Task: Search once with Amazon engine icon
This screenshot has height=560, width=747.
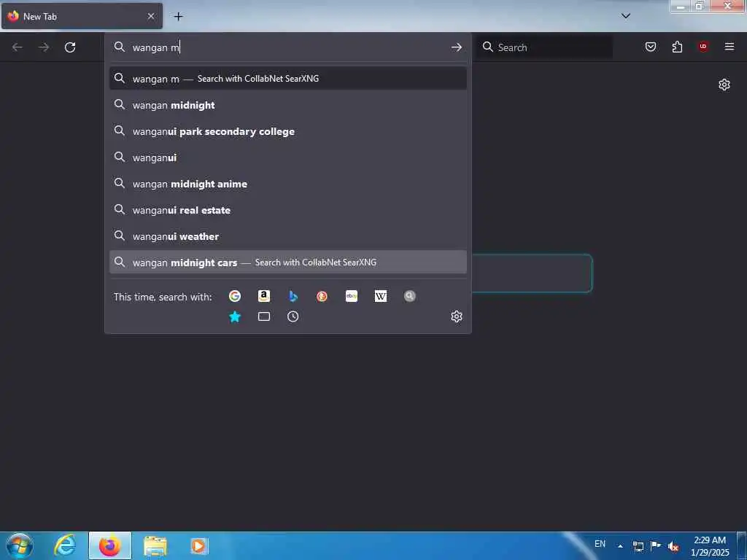Action: (264, 296)
